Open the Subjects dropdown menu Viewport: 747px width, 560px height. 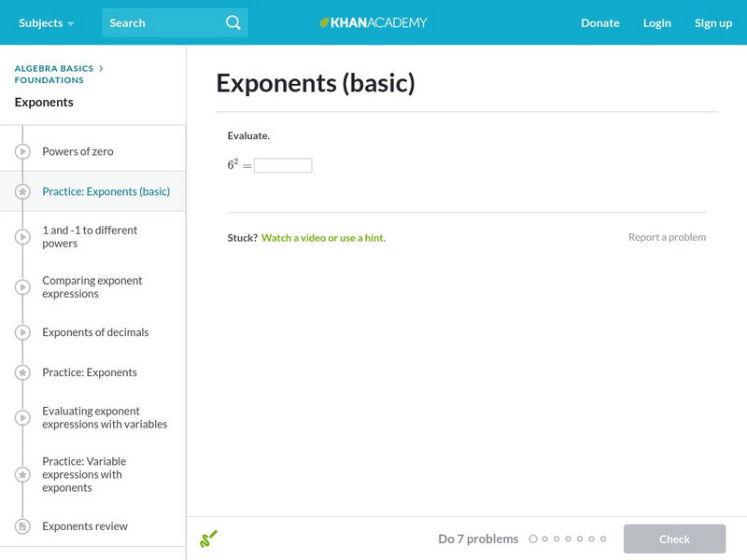pyautogui.click(x=46, y=22)
